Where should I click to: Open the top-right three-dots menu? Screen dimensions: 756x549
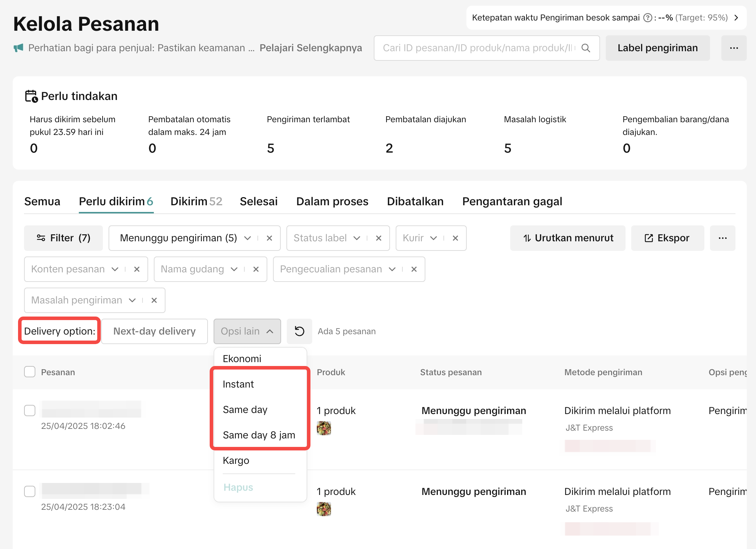(x=734, y=48)
